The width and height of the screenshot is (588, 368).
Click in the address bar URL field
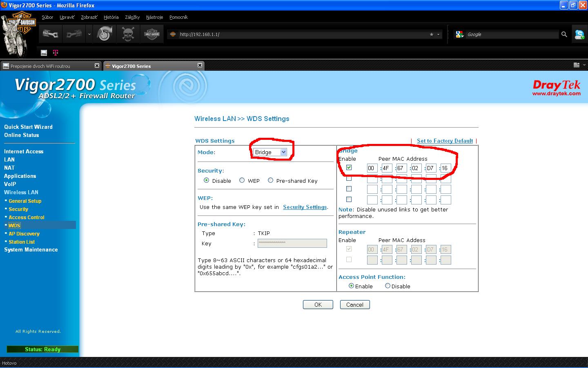[x=302, y=34]
